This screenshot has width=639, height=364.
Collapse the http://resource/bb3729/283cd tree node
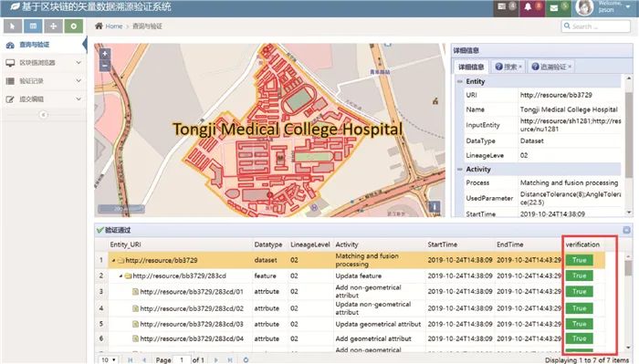point(120,276)
